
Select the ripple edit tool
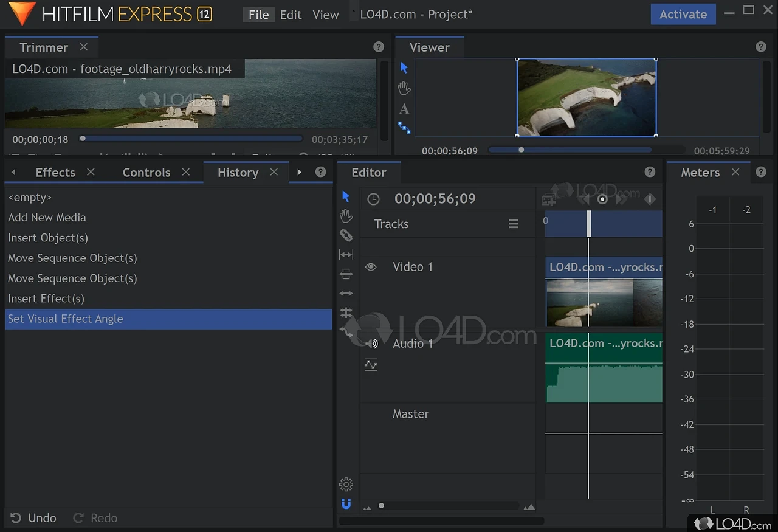pos(346,294)
